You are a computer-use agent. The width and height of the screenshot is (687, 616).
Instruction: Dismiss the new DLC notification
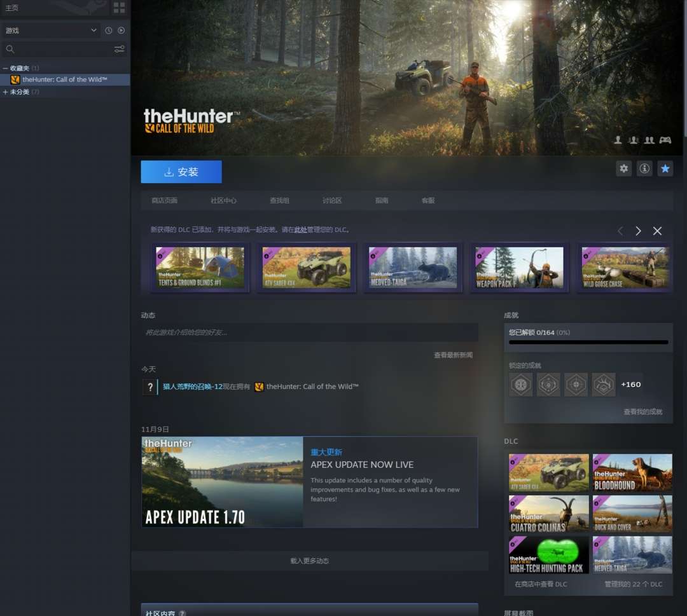[x=657, y=231]
